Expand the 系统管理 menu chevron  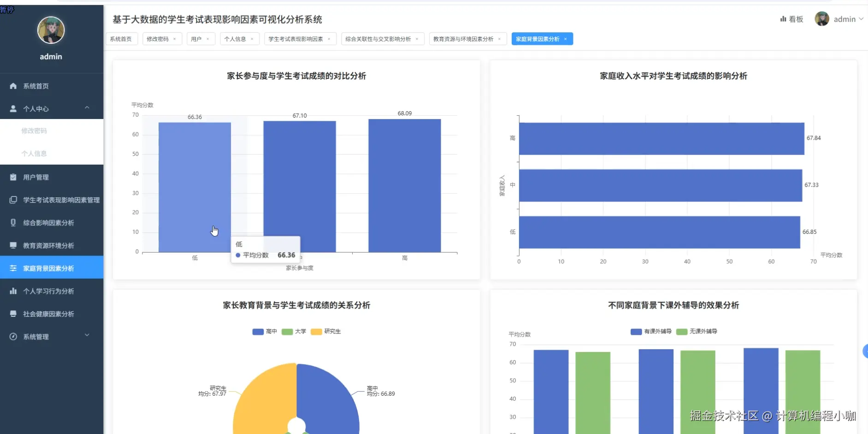click(x=87, y=335)
